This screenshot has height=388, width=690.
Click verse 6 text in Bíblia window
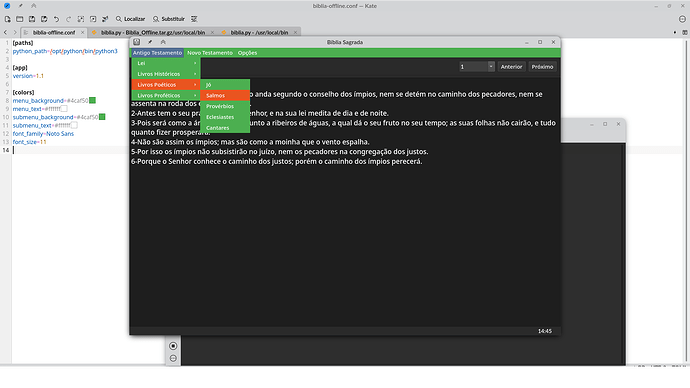(x=276, y=161)
